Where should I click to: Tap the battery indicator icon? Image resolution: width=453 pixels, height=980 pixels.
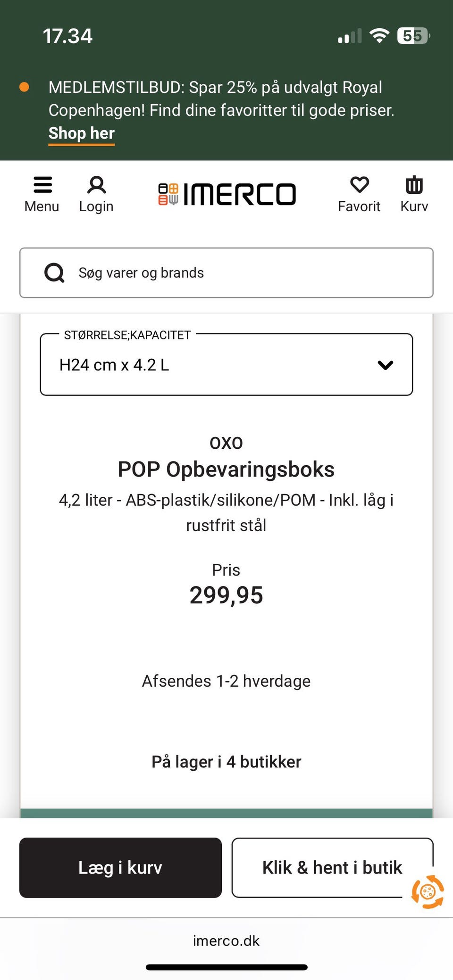[x=413, y=36]
